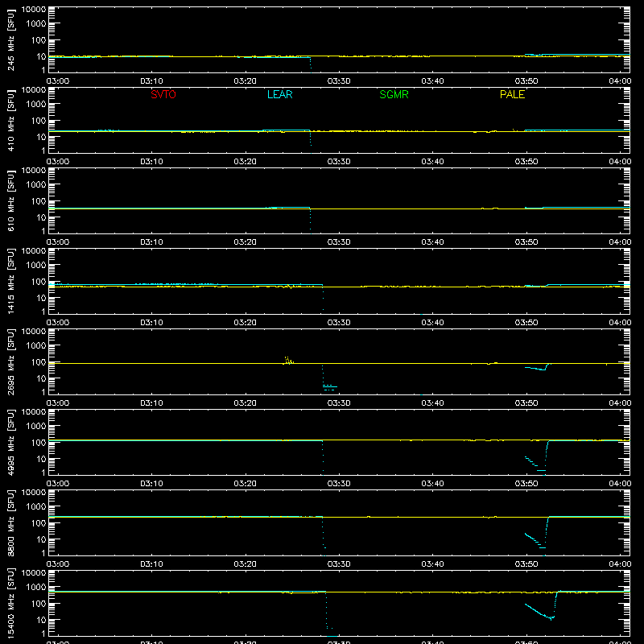Click 04:00 tick under 8800 MHz panel
The image size is (644, 644).
tap(620, 564)
